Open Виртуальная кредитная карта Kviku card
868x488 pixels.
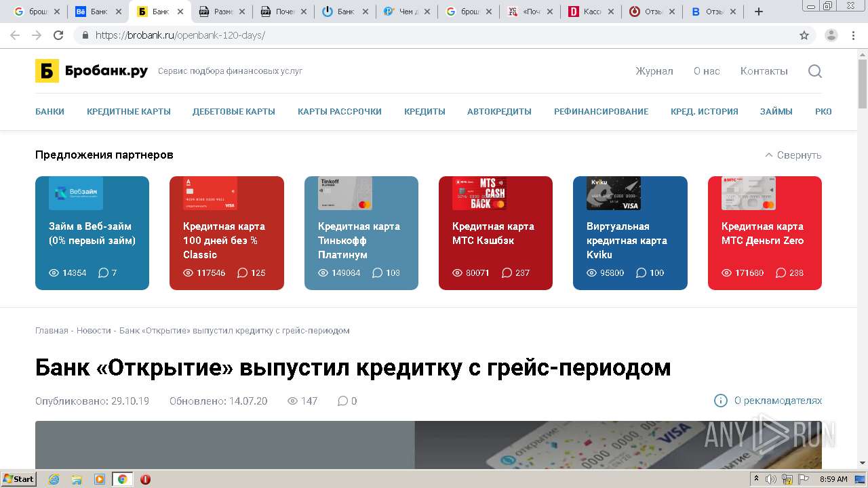tap(630, 233)
